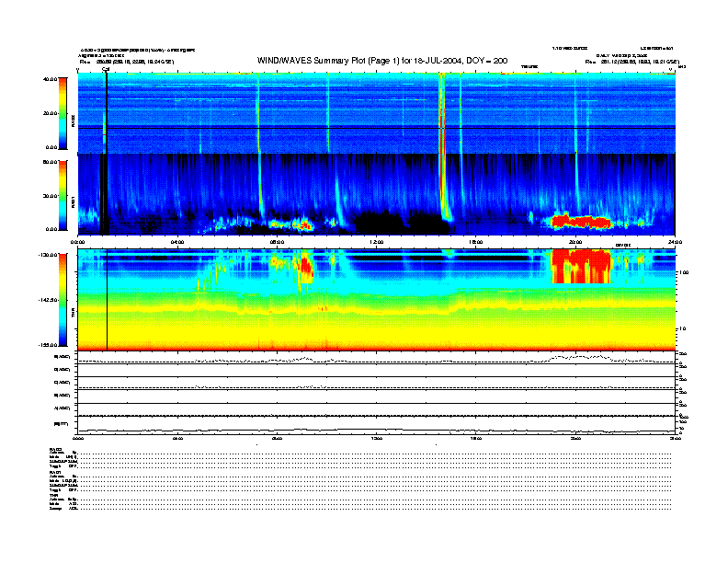Click the RAD1 color scale bar
The width and height of the screenshot is (728, 563).
[x=63, y=194]
